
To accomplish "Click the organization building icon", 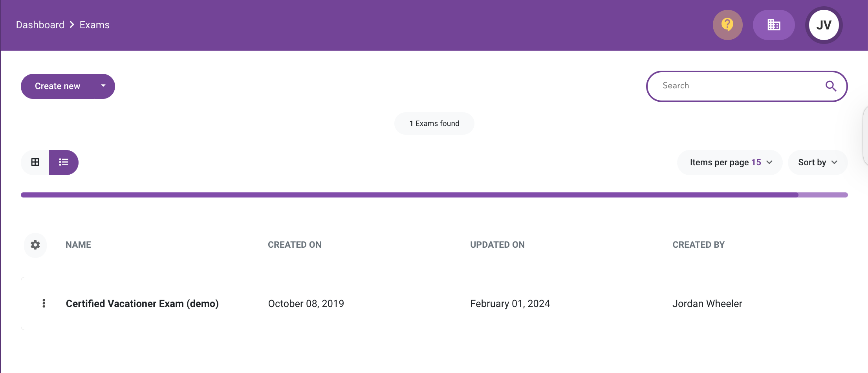I will pyautogui.click(x=774, y=25).
